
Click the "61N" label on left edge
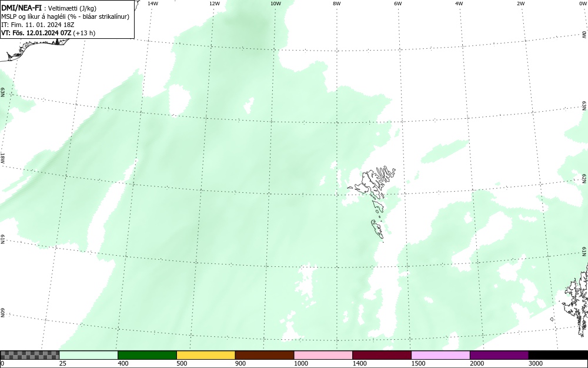pyautogui.click(x=2, y=239)
